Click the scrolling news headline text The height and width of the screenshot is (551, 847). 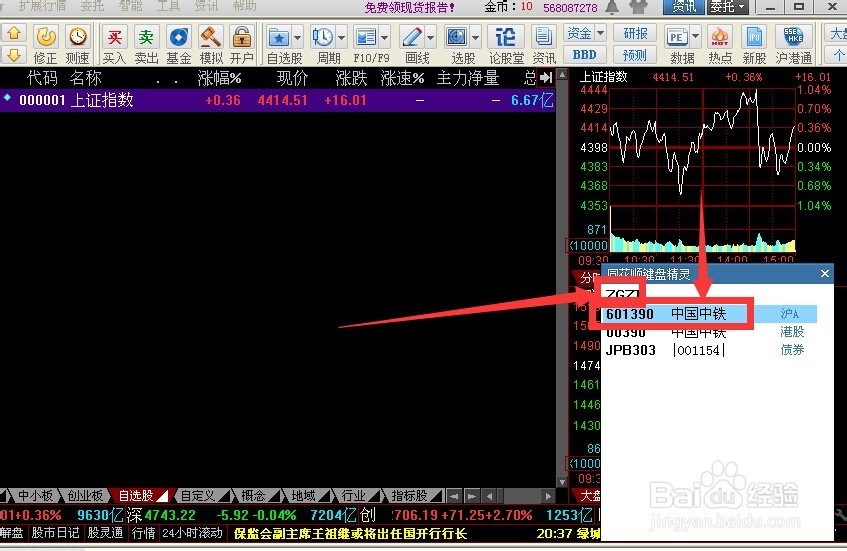[350, 534]
